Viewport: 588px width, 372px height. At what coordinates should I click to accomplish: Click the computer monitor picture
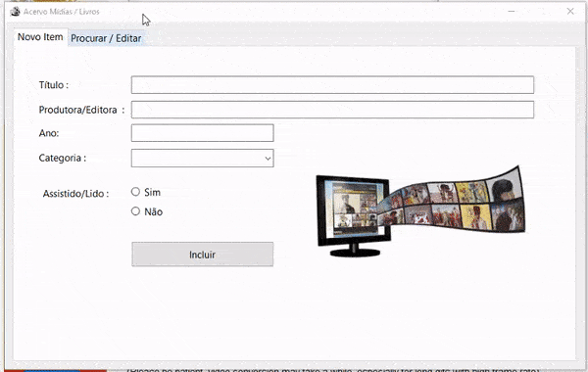tap(353, 215)
